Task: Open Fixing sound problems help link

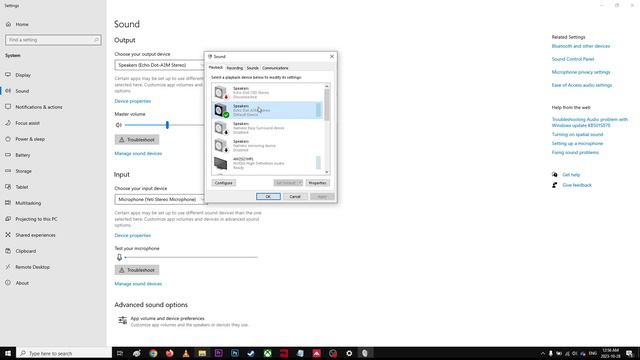Action: [x=575, y=152]
